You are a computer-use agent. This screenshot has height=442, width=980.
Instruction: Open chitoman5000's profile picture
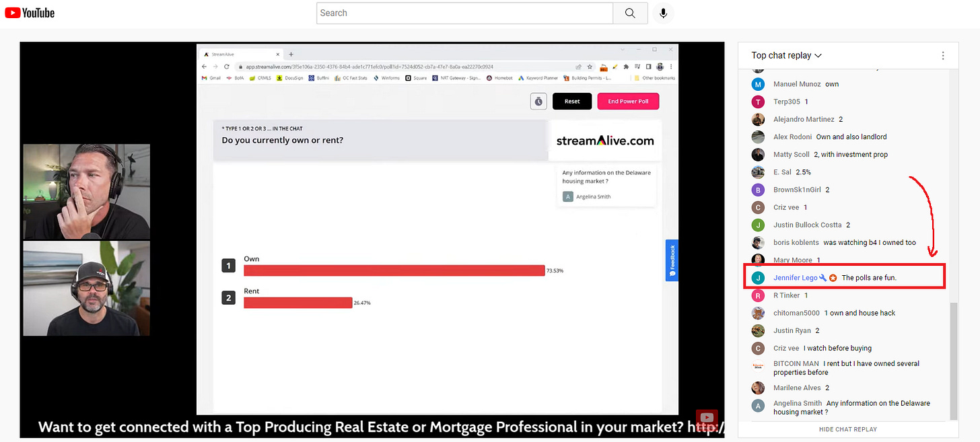pos(759,313)
